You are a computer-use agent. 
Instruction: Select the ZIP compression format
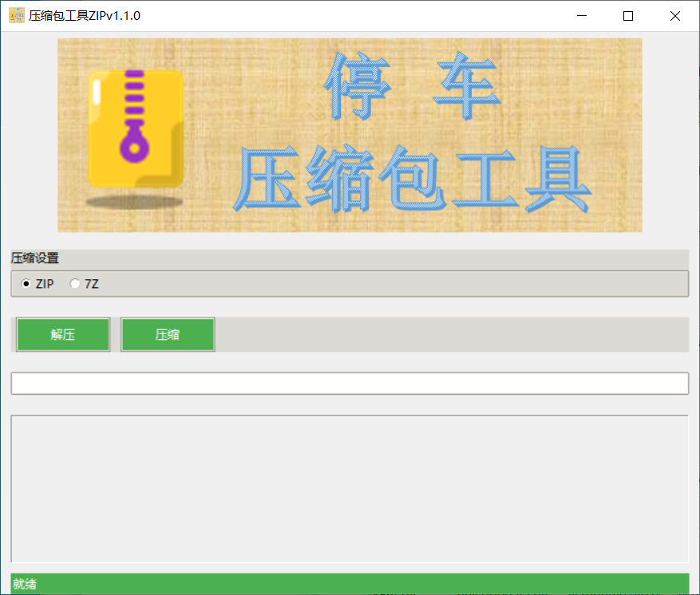click(x=27, y=283)
